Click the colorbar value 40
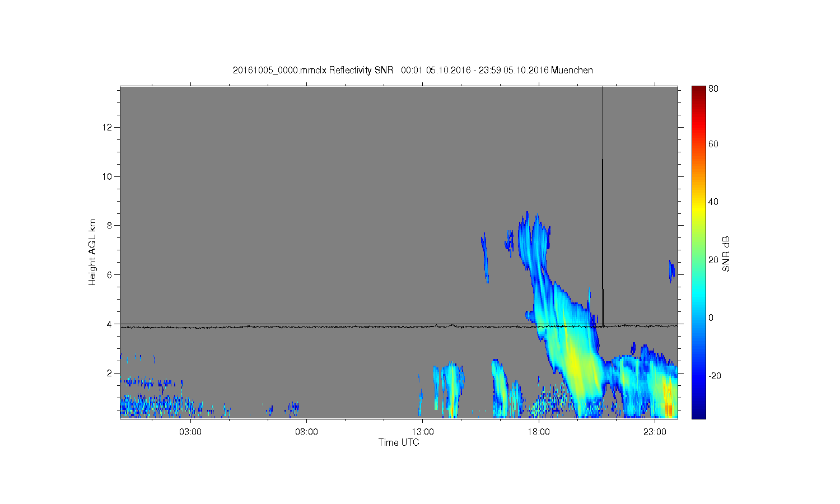 click(713, 202)
